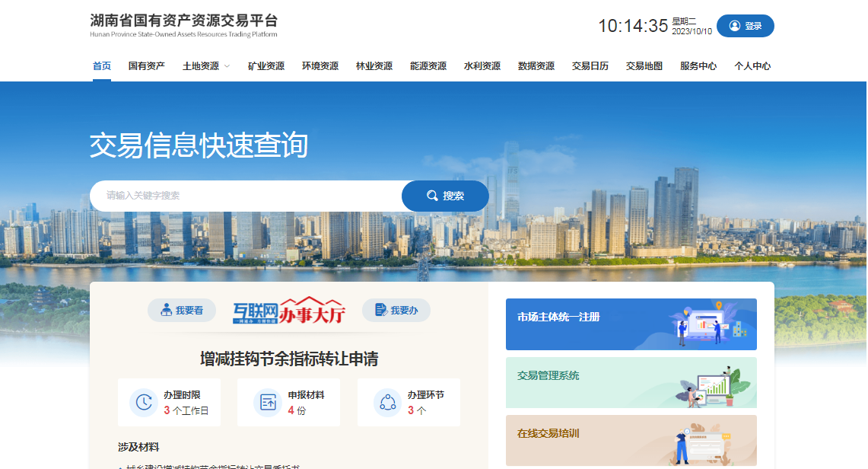Open the 国有资产 menu item
This screenshot has height=469, width=868.
click(146, 66)
